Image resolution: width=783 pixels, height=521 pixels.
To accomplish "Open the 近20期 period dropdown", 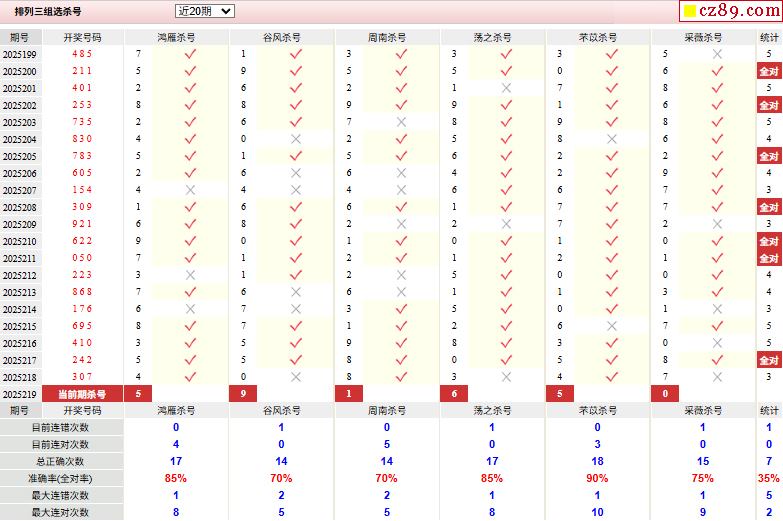I will (205, 11).
